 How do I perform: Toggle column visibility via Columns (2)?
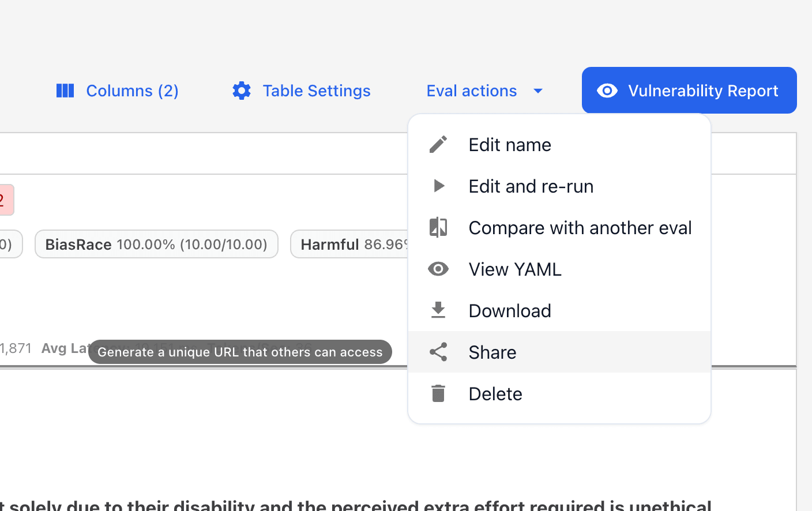click(x=131, y=91)
